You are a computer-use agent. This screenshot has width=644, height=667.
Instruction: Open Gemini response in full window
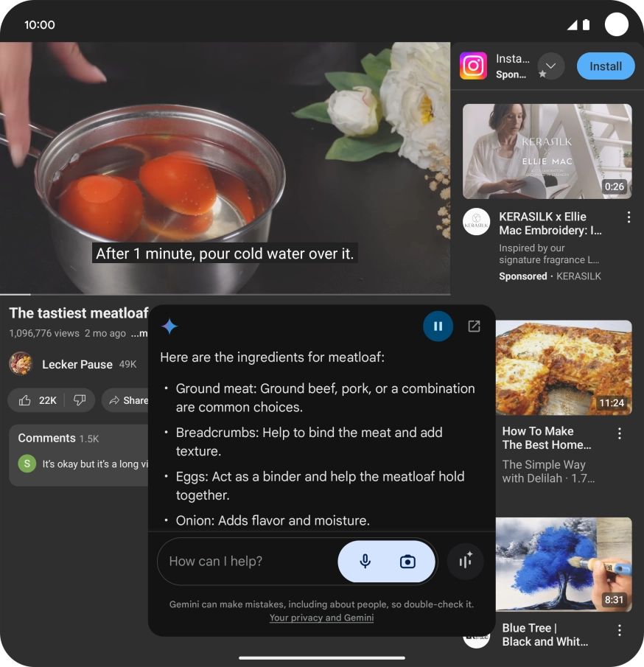[474, 326]
